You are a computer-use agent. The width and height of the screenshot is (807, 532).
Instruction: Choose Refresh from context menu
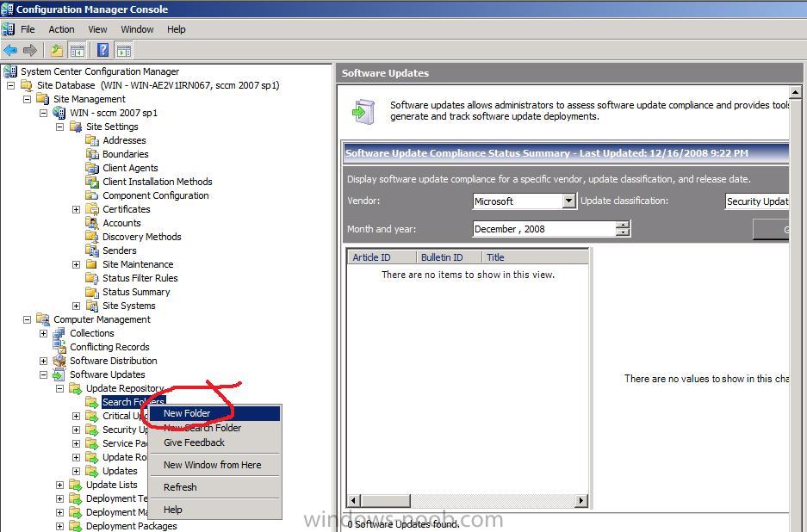pyautogui.click(x=215, y=487)
